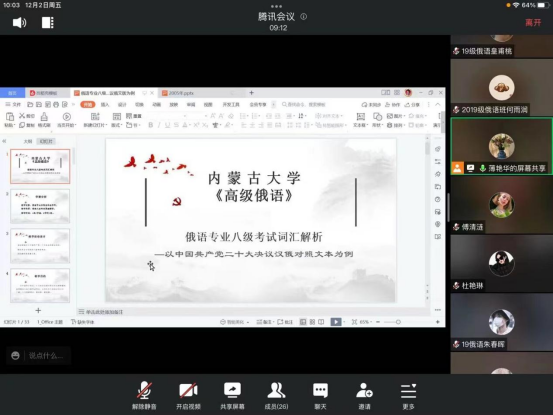Click the 协作 collaborate button
553x415 pixels.
click(x=392, y=104)
